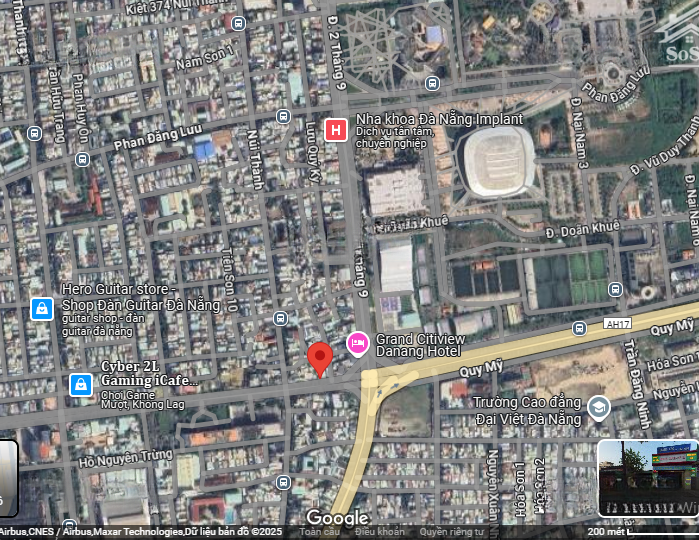Viewport: 699px width, 540px height.
Task: Open Cyber 2L Gaming iCafe label
Action: click(149, 385)
